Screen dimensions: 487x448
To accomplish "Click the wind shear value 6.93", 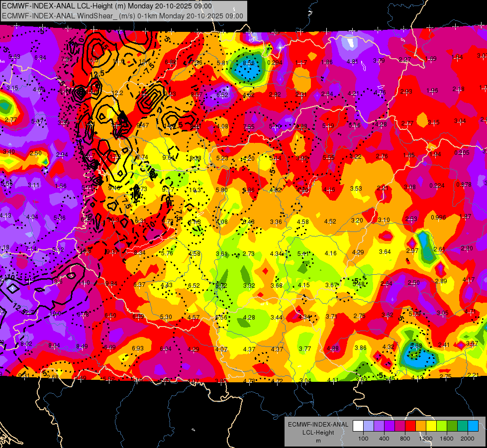I will tap(138, 348).
